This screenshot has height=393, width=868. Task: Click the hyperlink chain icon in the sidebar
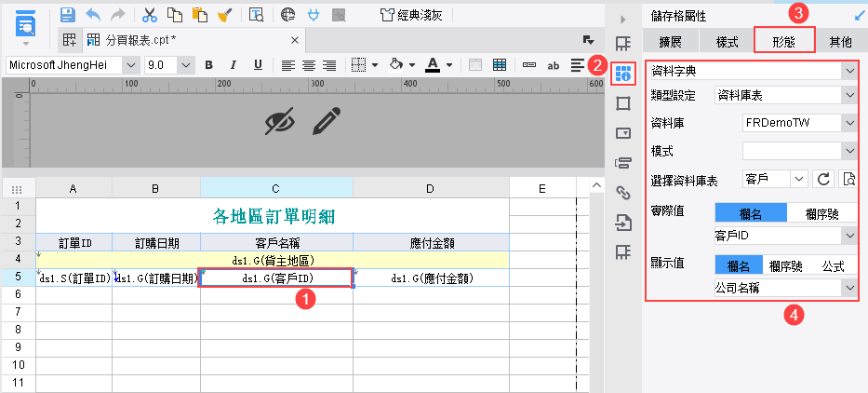coord(623,193)
